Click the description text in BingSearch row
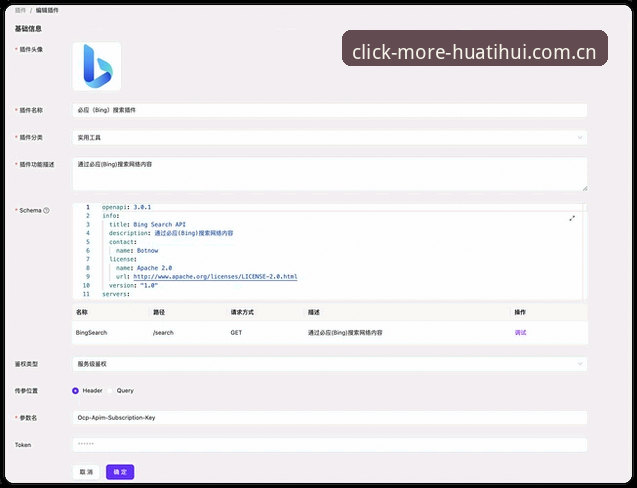This screenshot has width=637, height=488. click(345, 332)
